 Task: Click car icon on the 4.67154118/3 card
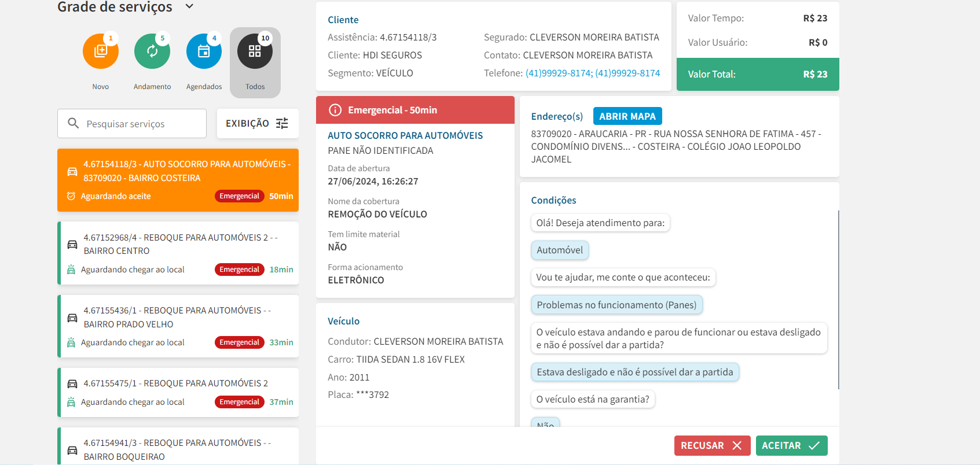click(x=72, y=171)
